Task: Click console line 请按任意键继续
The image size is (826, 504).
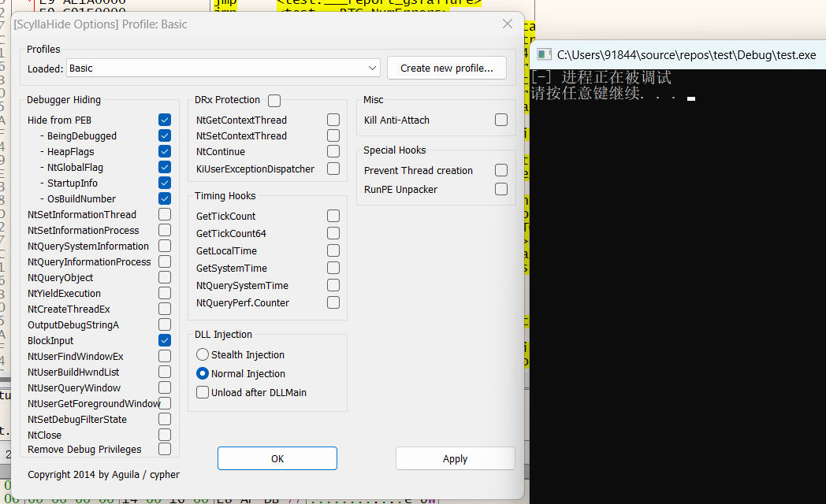Action: click(x=604, y=94)
